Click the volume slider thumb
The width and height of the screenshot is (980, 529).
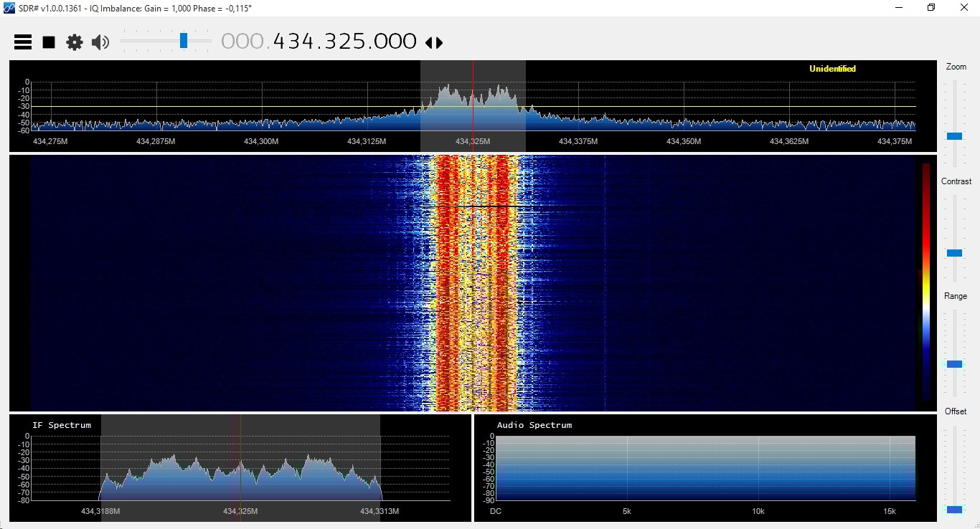point(184,41)
